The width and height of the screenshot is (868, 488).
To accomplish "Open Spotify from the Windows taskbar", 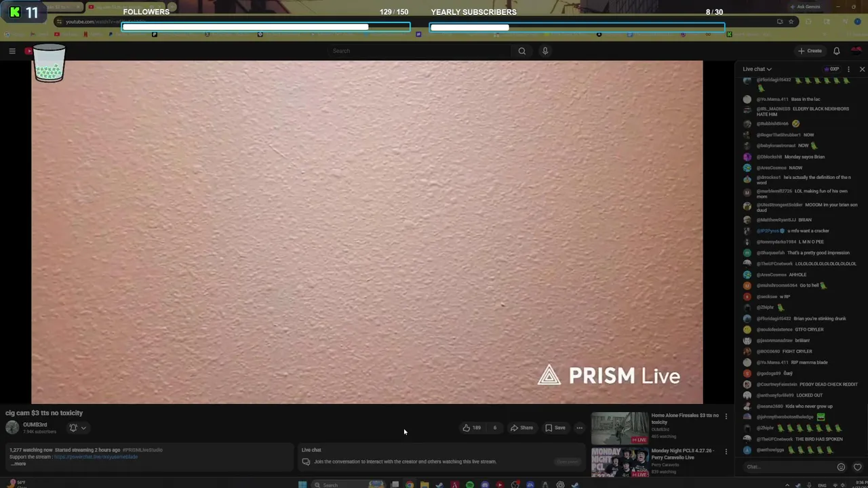I will pos(469,485).
